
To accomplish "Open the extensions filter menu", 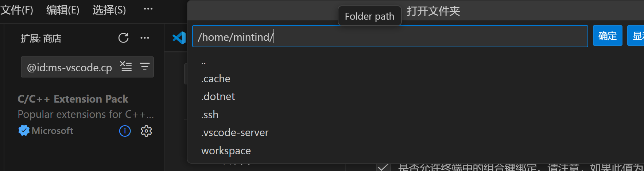I will pos(145,67).
